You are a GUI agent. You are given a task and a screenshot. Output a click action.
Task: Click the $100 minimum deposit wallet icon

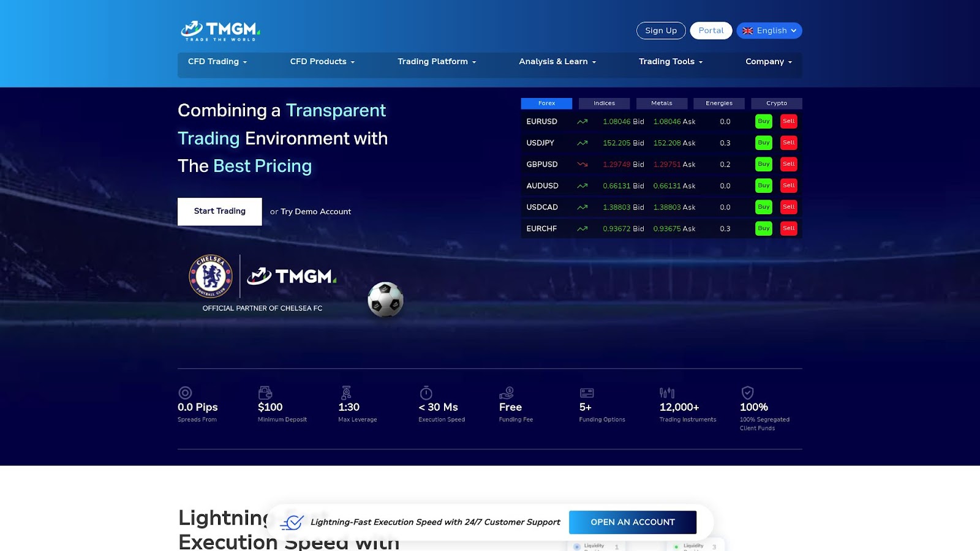265,392
